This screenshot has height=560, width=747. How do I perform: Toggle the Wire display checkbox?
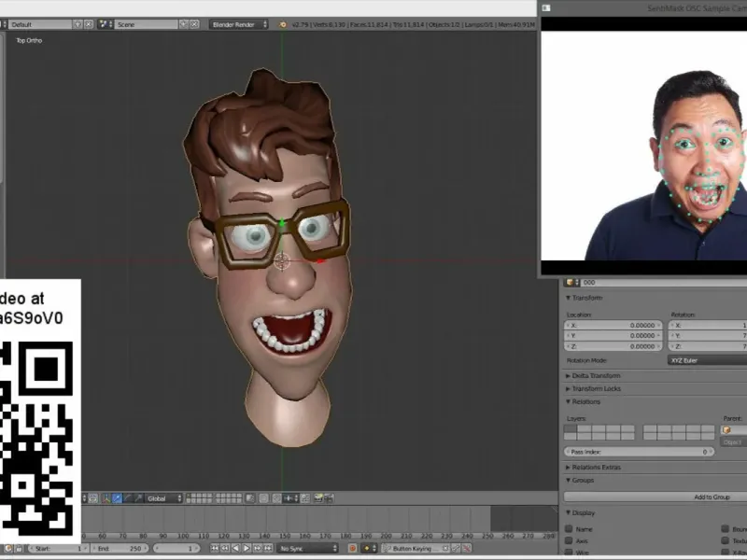pos(569,552)
